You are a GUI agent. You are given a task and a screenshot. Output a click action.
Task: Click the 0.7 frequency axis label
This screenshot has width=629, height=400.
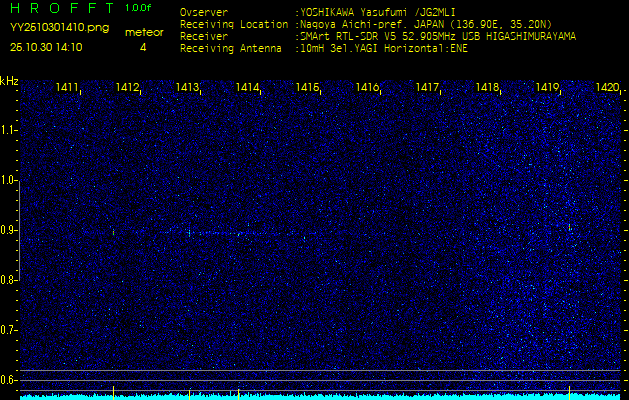9,330
